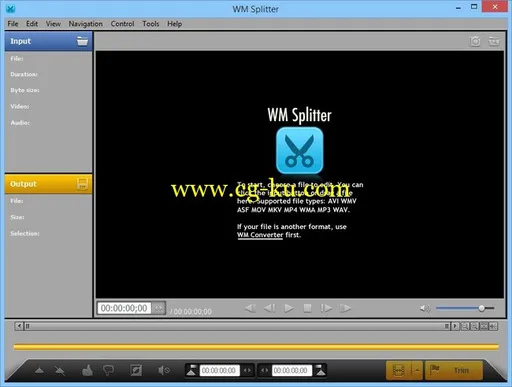Open the WM Converter link
Image resolution: width=512 pixels, height=387 pixels.
click(260, 235)
